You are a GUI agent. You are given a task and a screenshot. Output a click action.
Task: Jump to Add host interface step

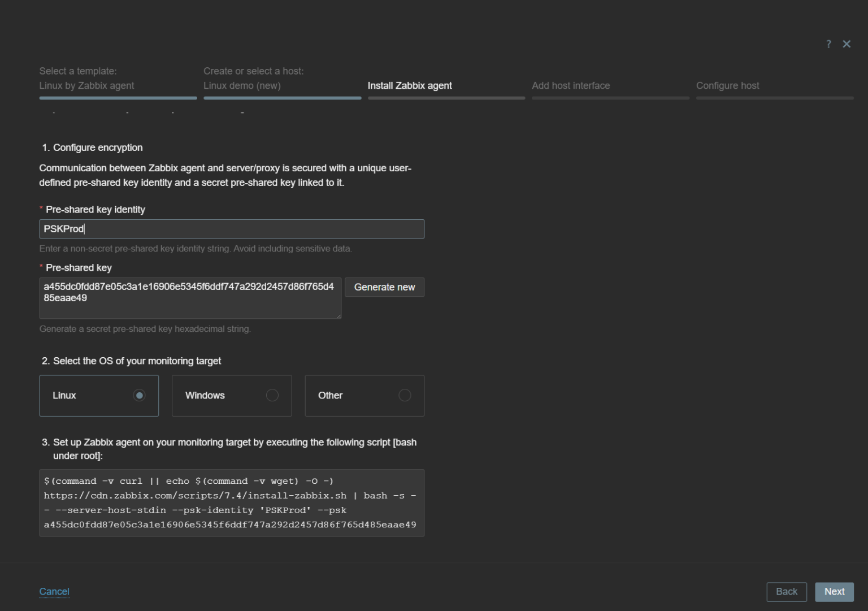(571, 85)
